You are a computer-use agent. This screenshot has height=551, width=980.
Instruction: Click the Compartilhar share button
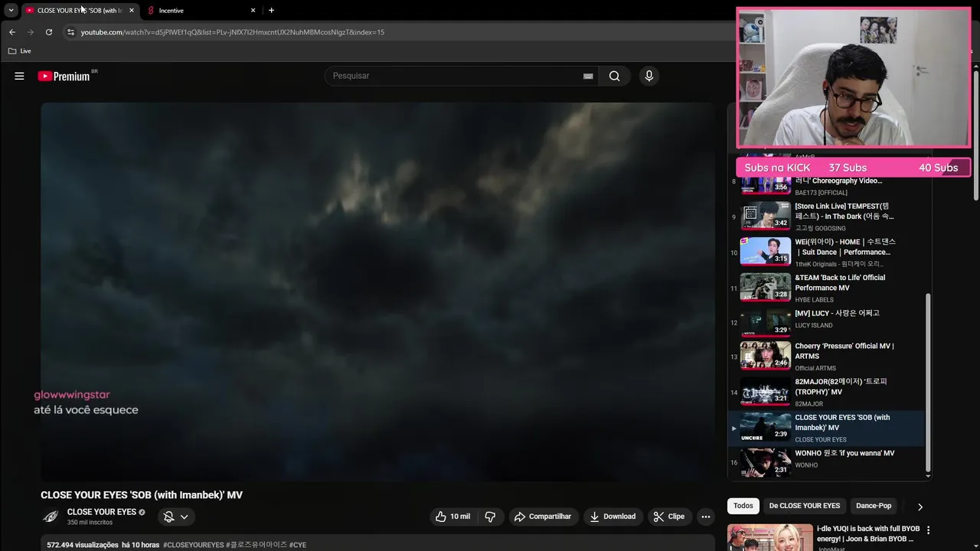pyautogui.click(x=543, y=517)
